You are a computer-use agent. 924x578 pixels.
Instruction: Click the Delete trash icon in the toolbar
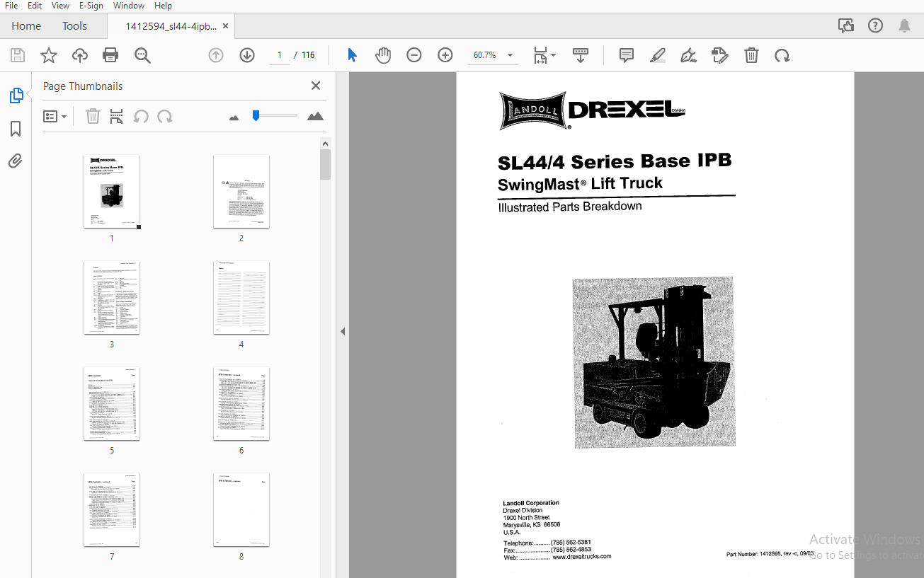[x=751, y=55]
